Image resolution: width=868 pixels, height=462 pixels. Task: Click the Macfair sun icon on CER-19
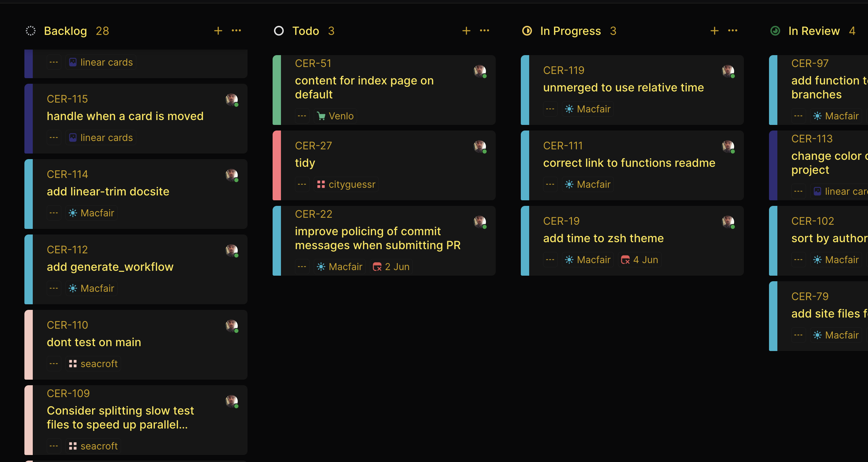pyautogui.click(x=569, y=259)
